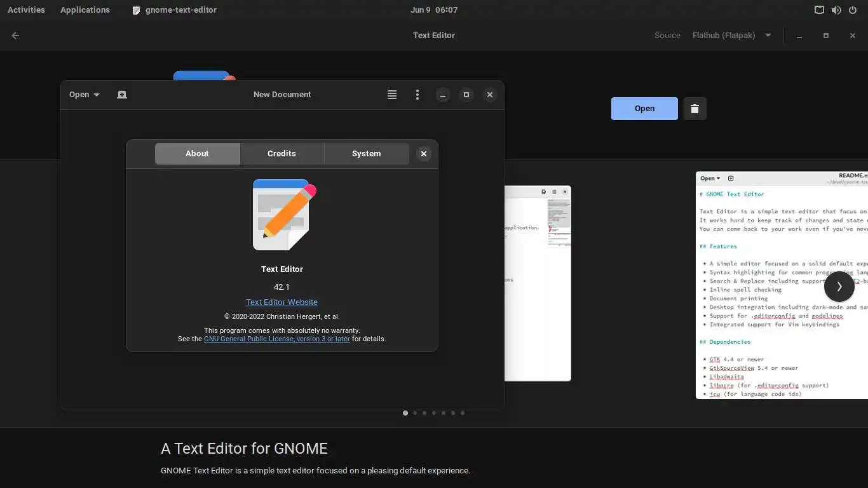Open the Text Editor Website link
Viewport: 868px width, 488px height.
pyautogui.click(x=281, y=302)
